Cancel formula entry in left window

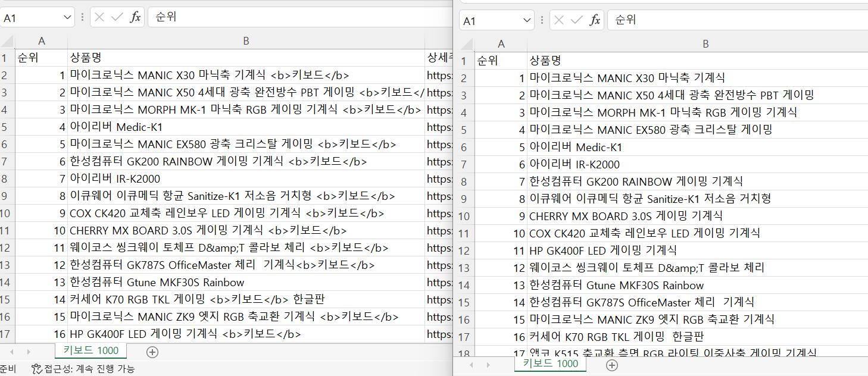(99, 17)
